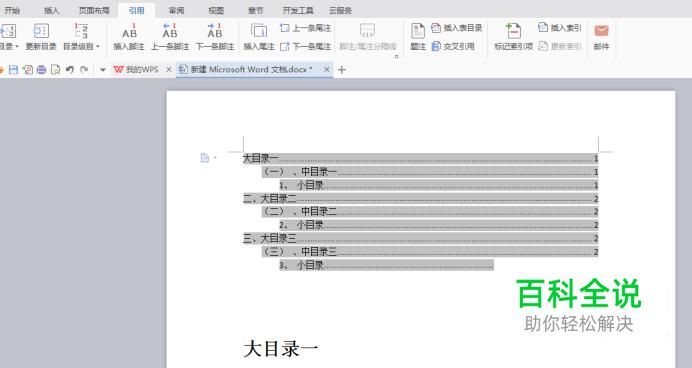Click the TOC options icon beside 大目录一

coord(204,158)
